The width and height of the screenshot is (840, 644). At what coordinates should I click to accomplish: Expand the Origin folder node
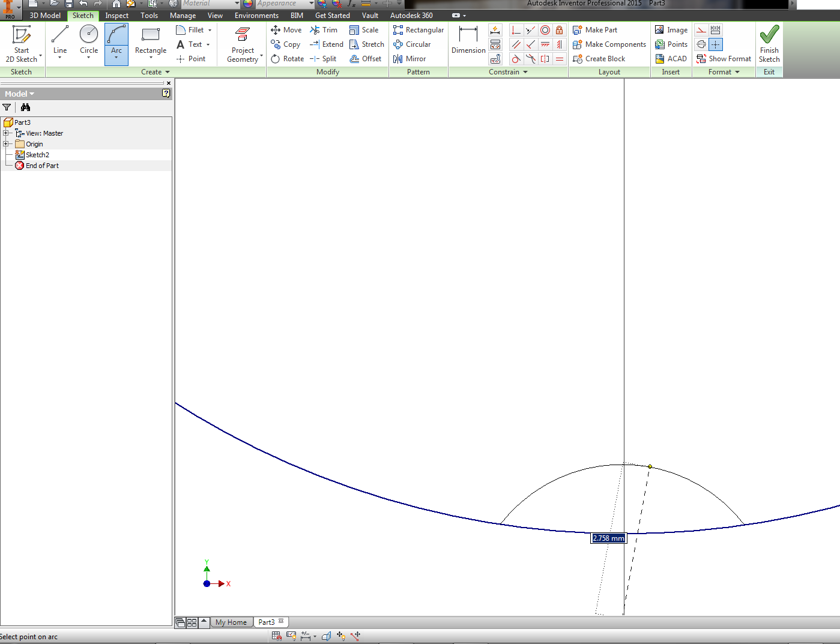[6, 144]
